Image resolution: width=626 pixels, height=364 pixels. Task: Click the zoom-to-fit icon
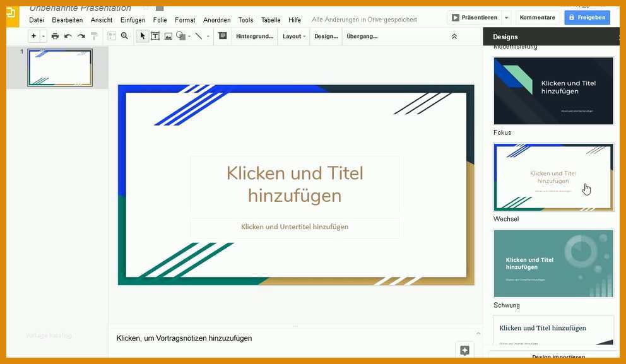point(112,37)
